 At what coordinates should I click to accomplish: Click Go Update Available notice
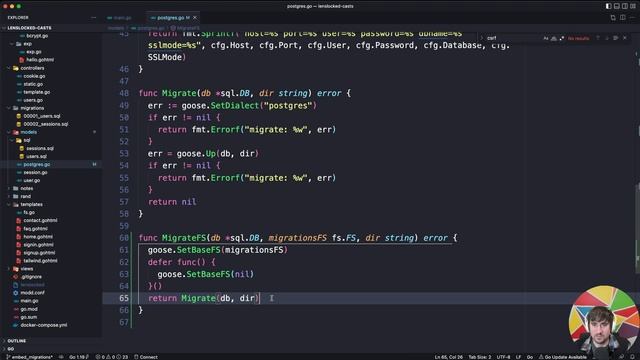pyautogui.click(x=562, y=357)
